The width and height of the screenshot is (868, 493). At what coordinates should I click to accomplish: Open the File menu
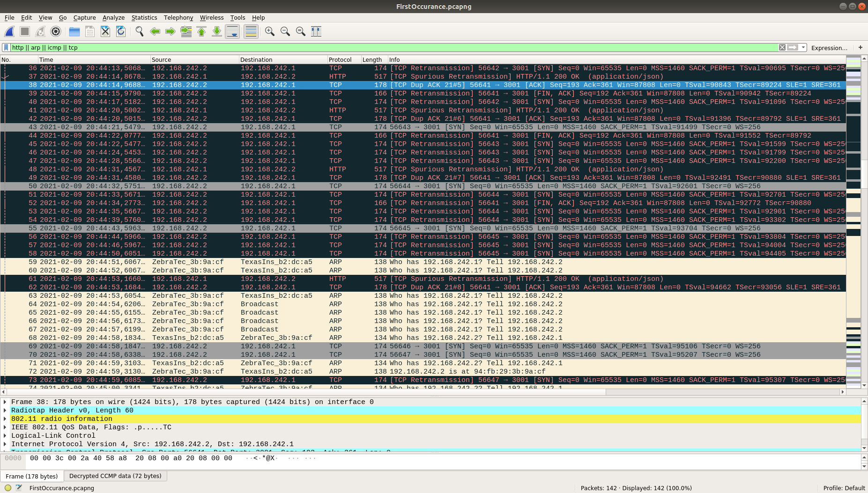pyautogui.click(x=9, y=17)
